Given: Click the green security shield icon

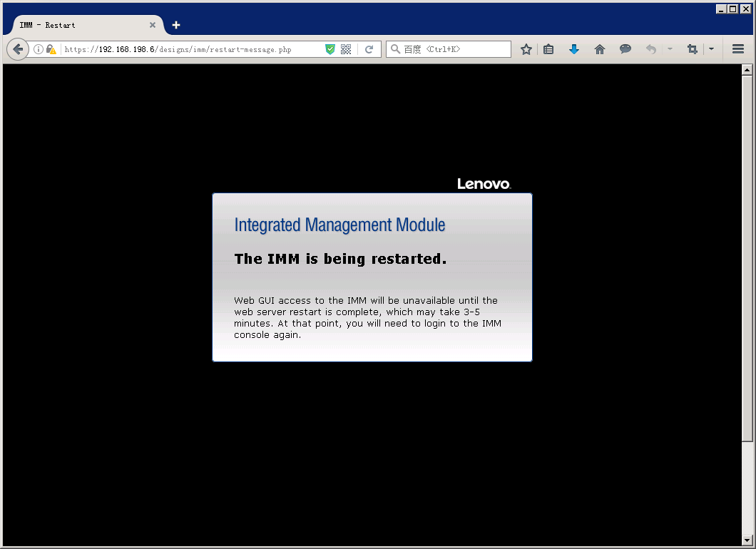Looking at the screenshot, I should pyautogui.click(x=330, y=49).
